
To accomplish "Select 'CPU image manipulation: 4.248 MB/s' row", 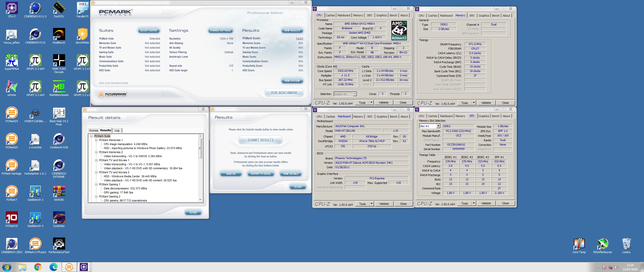I will (126, 144).
